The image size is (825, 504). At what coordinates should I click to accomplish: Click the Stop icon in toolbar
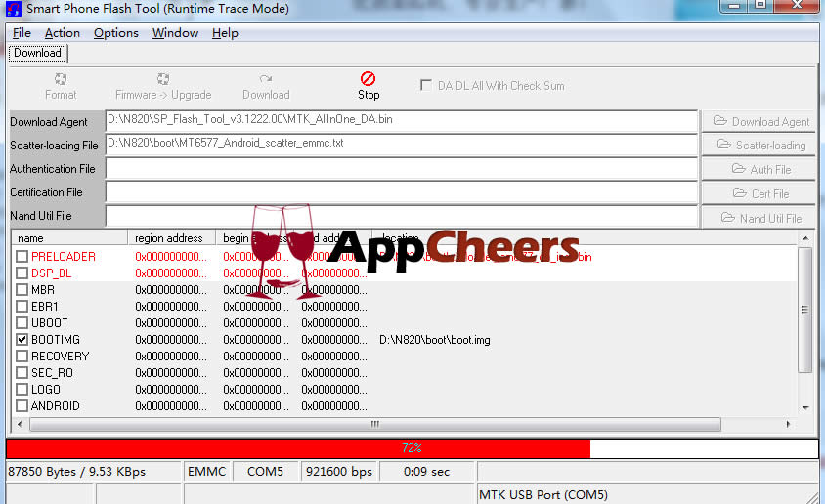click(x=368, y=79)
